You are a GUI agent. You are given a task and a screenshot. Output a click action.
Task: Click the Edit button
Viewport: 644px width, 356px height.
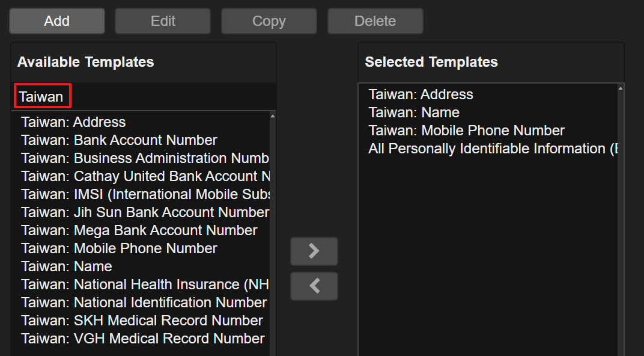pos(163,21)
